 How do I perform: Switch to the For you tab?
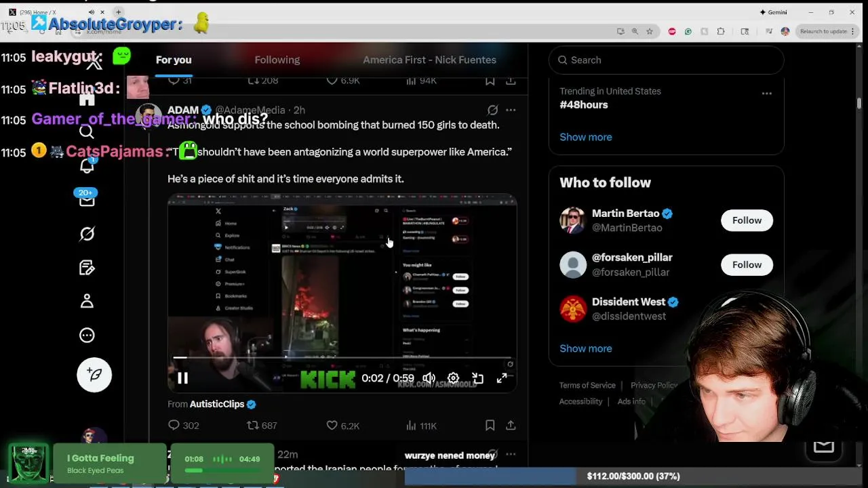point(174,60)
